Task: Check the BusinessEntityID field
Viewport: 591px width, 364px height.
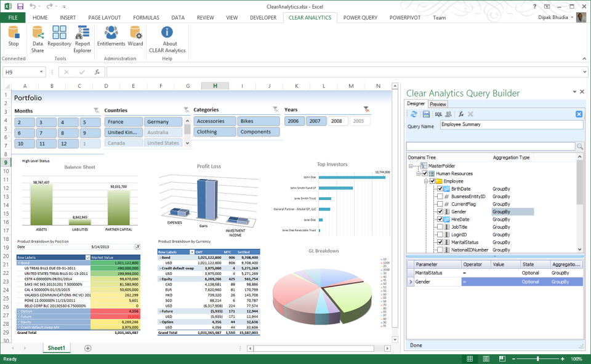Action: tap(439, 196)
